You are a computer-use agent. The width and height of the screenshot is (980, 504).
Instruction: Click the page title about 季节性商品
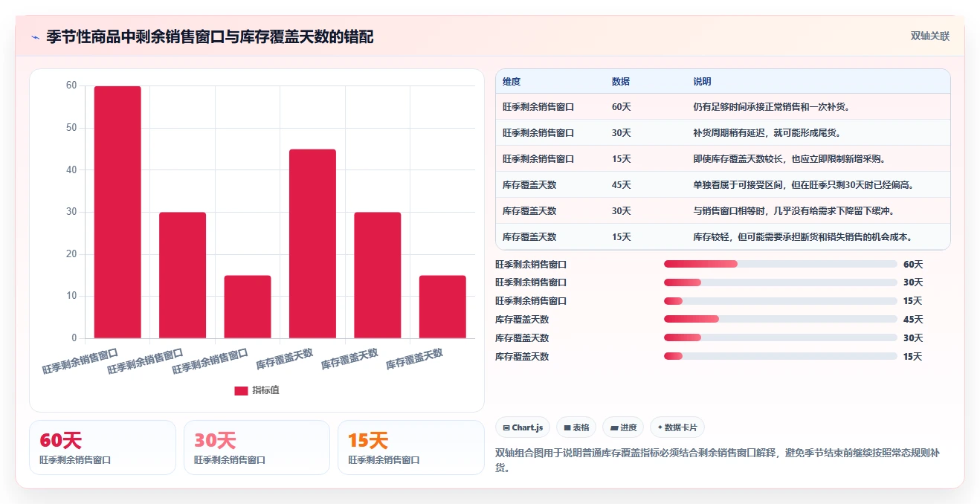click(x=210, y=36)
